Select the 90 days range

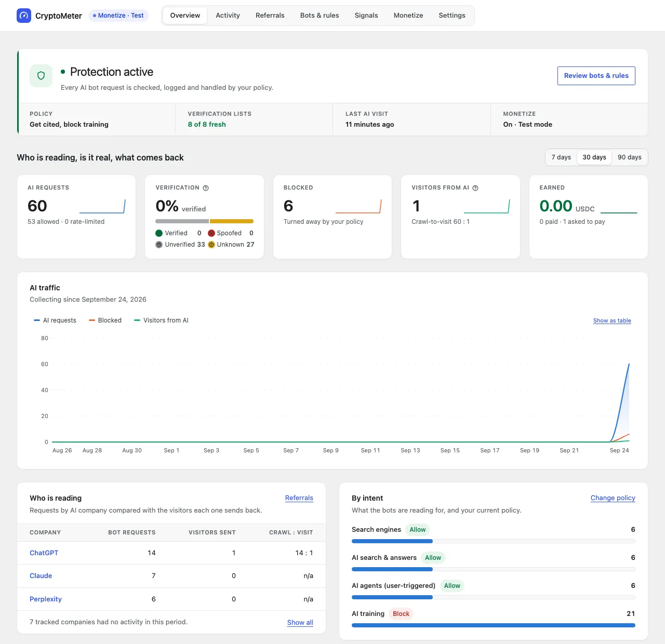(630, 157)
